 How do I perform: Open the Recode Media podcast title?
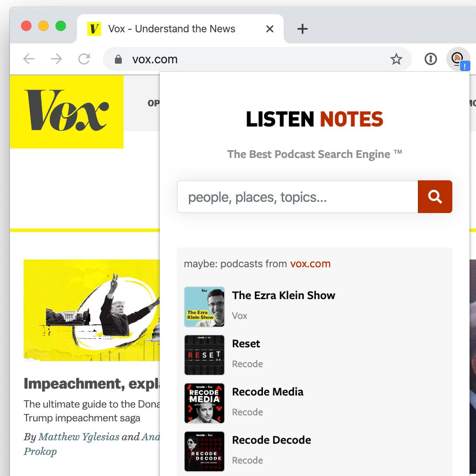tap(268, 392)
